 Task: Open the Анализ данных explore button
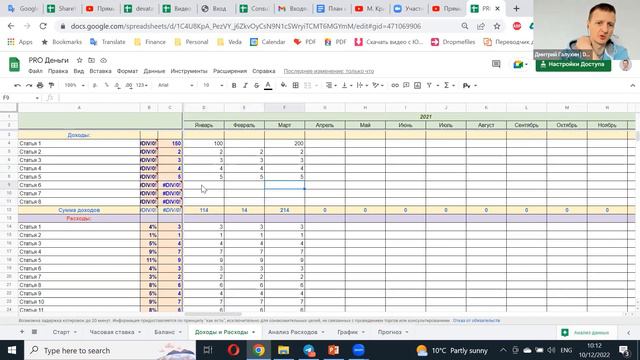(x=585, y=333)
